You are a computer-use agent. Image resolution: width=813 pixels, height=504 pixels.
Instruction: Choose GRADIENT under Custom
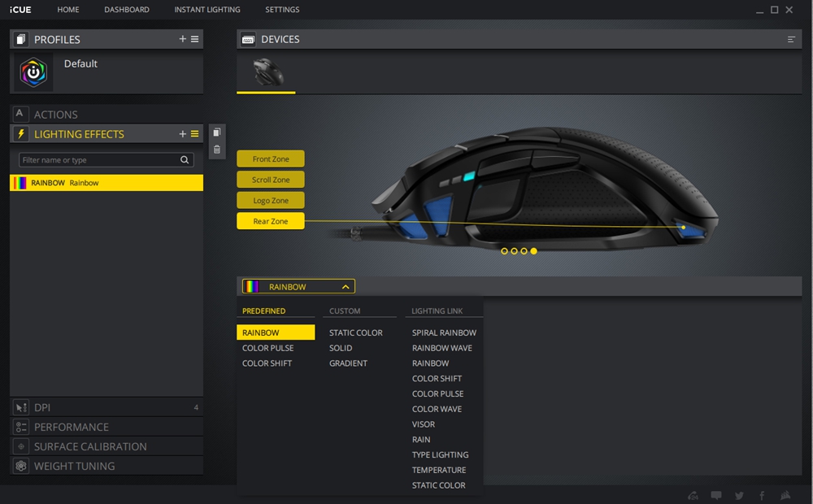(349, 363)
